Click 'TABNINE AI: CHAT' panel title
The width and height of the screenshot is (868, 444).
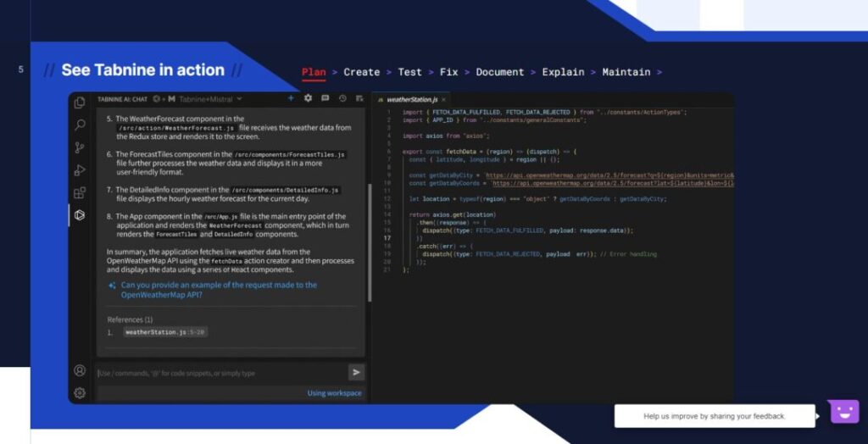point(122,99)
